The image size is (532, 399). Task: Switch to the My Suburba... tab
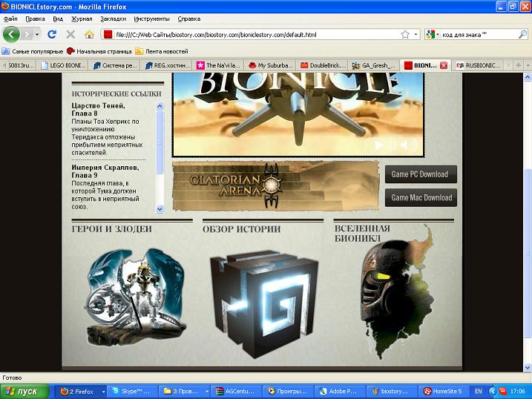[271, 65]
